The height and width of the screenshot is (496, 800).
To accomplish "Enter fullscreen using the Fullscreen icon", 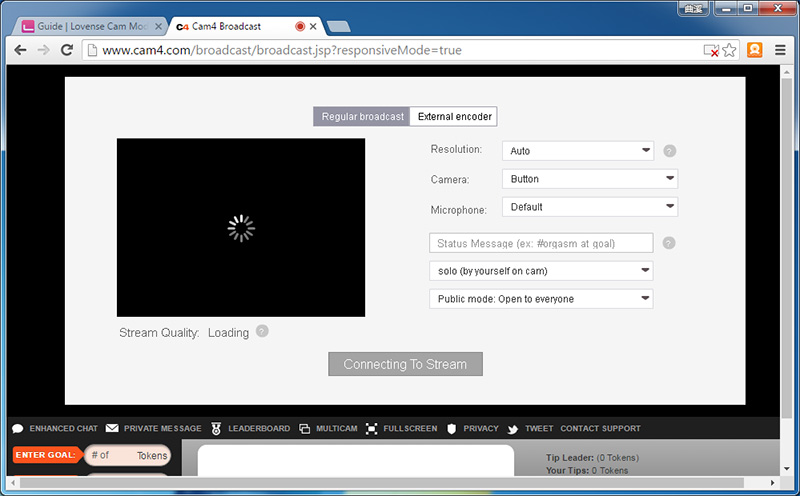I will pos(372,429).
